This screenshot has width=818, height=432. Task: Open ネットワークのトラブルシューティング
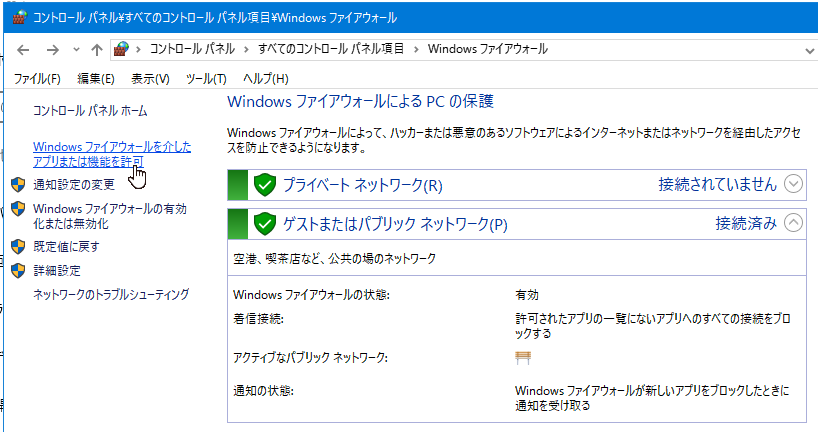pyautogui.click(x=111, y=294)
